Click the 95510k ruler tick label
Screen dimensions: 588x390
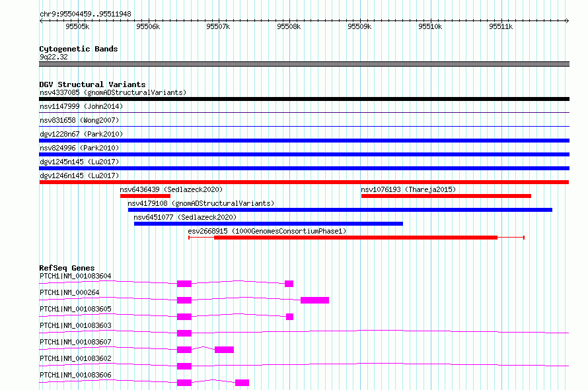tap(430, 26)
